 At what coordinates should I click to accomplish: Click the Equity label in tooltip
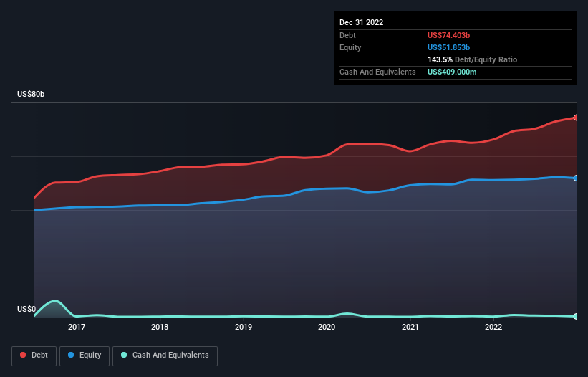(350, 47)
